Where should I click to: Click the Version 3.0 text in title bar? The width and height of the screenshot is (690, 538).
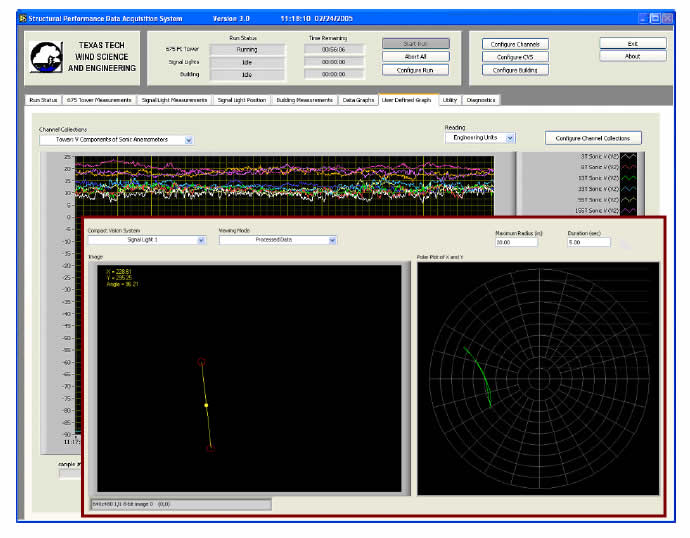coord(231,18)
